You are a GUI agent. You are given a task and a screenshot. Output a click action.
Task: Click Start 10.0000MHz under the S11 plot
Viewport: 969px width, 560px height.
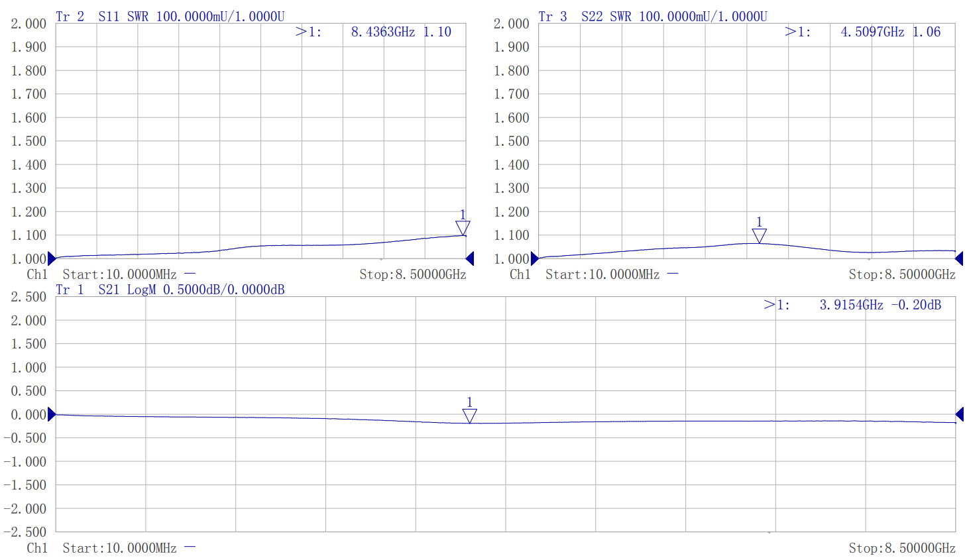click(119, 274)
